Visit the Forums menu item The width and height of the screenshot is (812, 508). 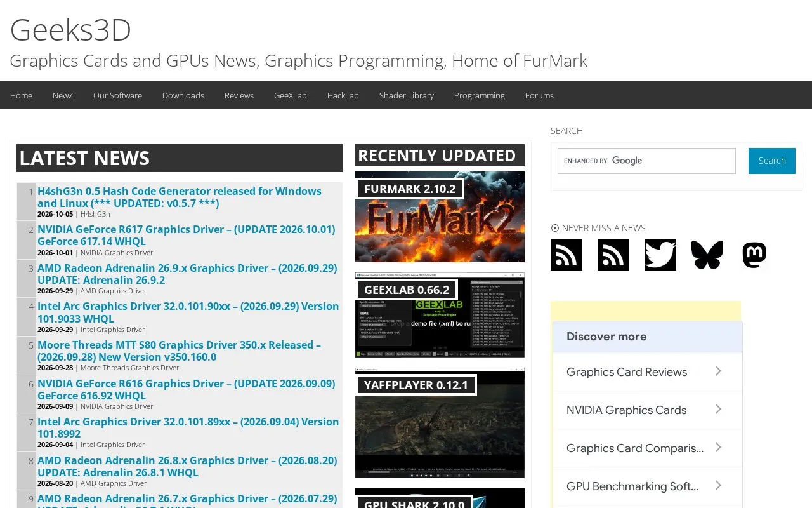(x=539, y=95)
